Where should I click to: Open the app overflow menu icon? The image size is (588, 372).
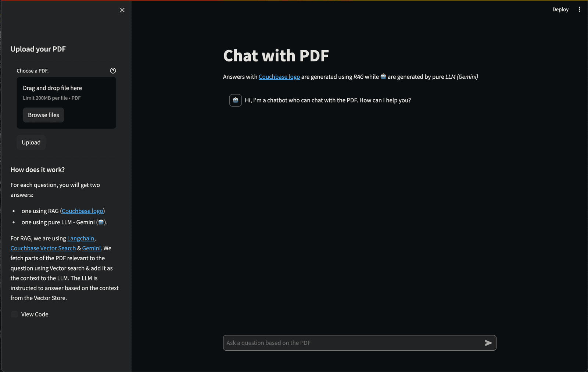580,9
